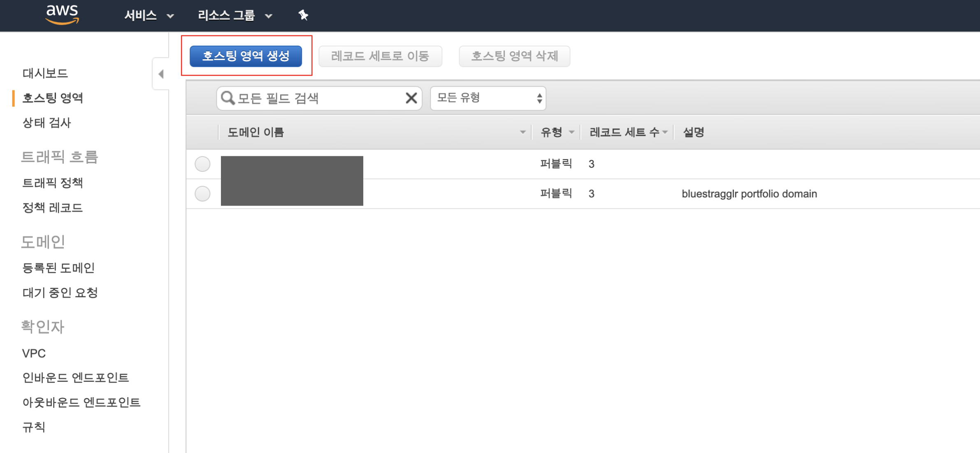Click the 호스팅 영역 삭제 button

tap(514, 56)
